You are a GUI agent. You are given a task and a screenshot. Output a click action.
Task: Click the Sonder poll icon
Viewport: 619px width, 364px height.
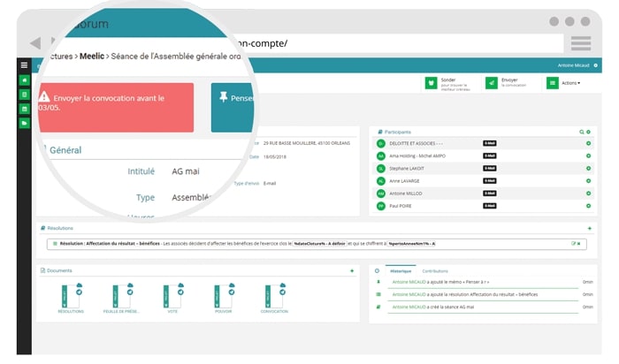tap(432, 82)
